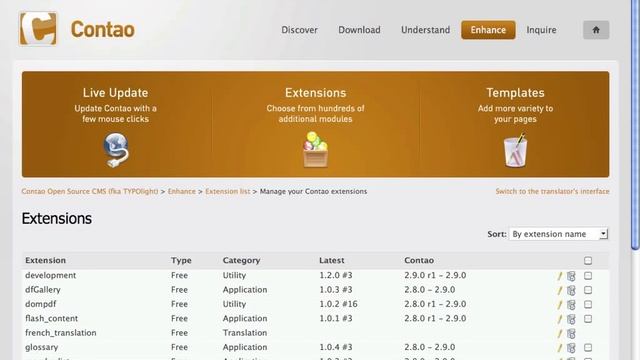Click the Templates banner heading
The width and height of the screenshot is (640, 360).
(515, 93)
